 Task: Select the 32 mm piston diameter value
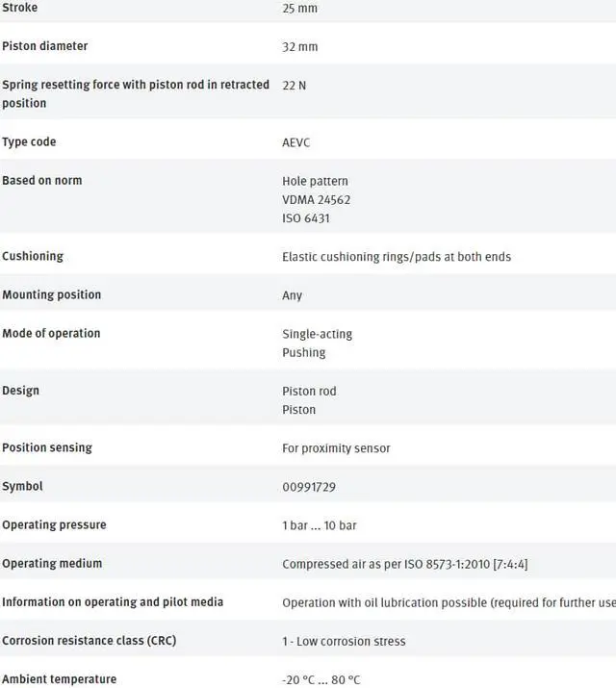[x=299, y=47]
